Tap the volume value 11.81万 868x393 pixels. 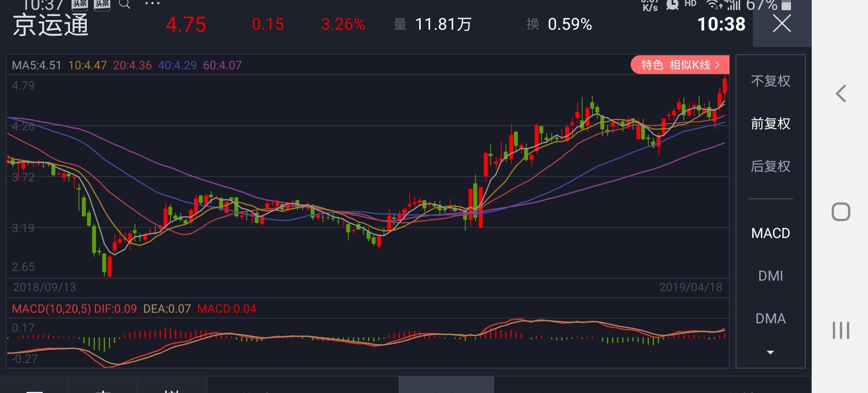point(443,24)
